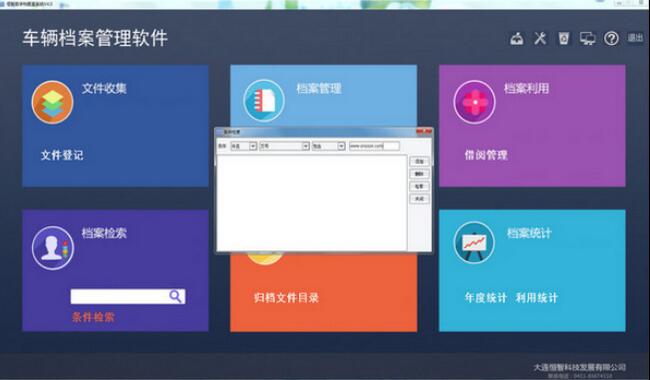Viewport: 650px width, 380px height.
Task: Open help via the question mark icon
Action: [611, 39]
